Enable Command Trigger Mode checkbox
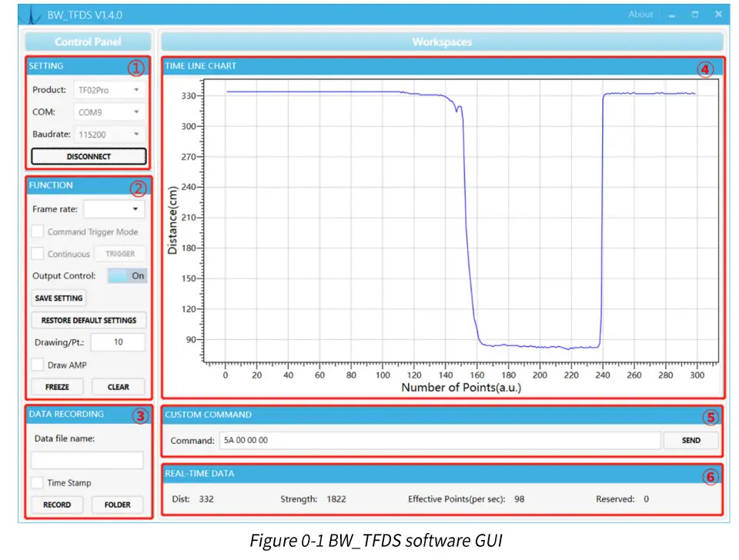Image resolution: width=739 pixels, height=560 pixels. [37, 232]
